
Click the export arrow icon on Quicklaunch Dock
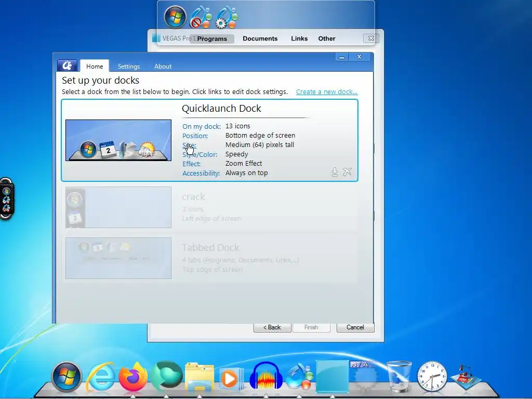[x=335, y=172]
